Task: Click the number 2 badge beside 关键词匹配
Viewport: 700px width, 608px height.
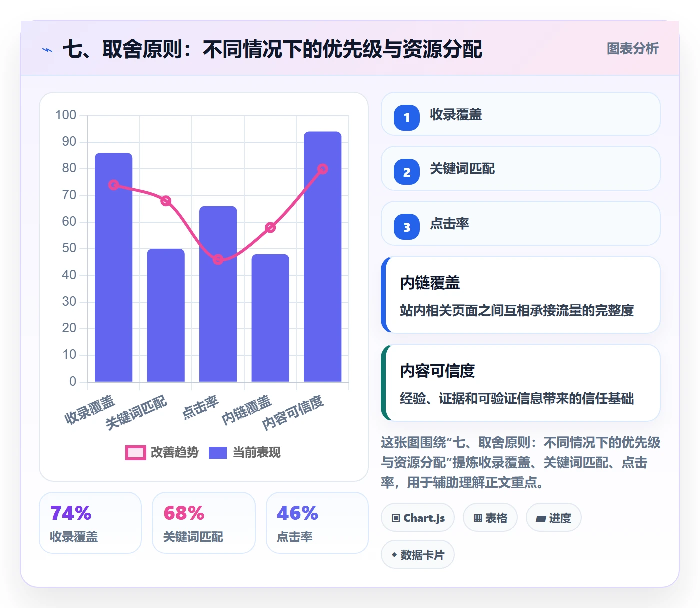Action: (x=407, y=172)
